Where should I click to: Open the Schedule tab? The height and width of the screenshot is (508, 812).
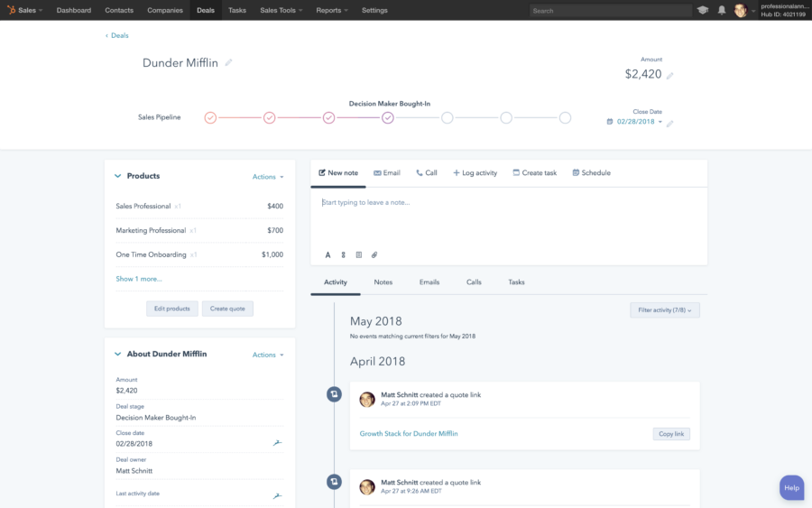pos(591,173)
